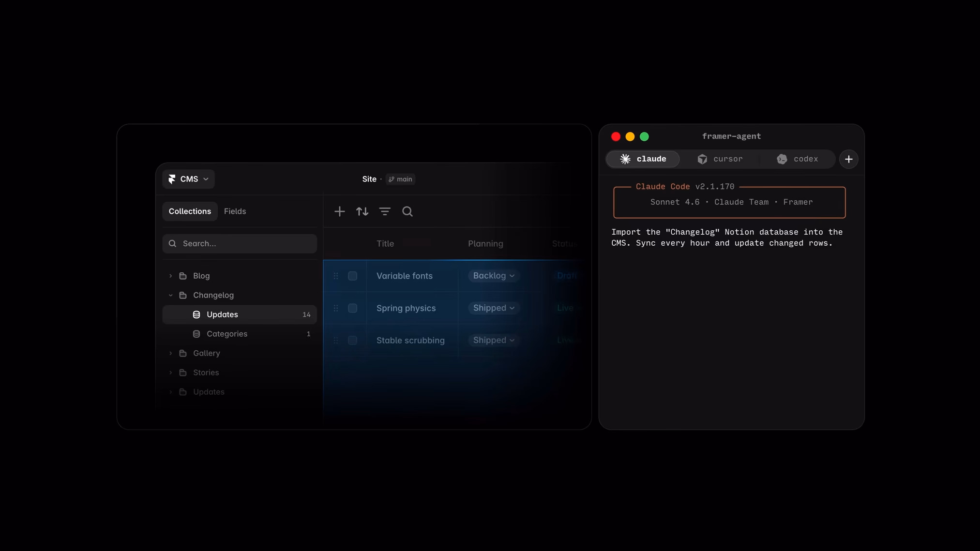The width and height of the screenshot is (980, 551).
Task: Check the Spring physics row checkbox
Action: coord(353,308)
